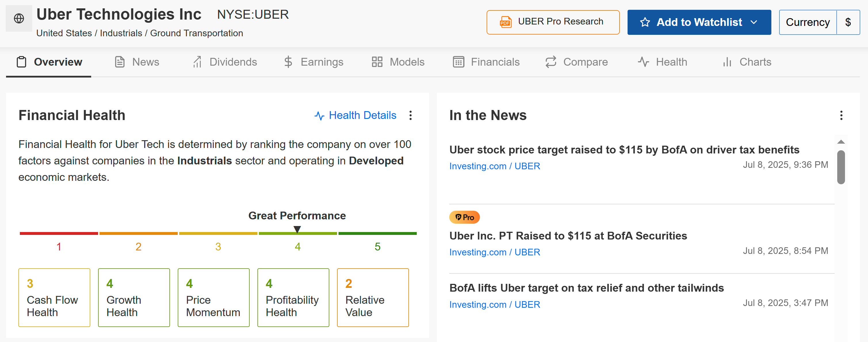Open the Compare tab
The width and height of the screenshot is (868, 342).
[x=577, y=62]
